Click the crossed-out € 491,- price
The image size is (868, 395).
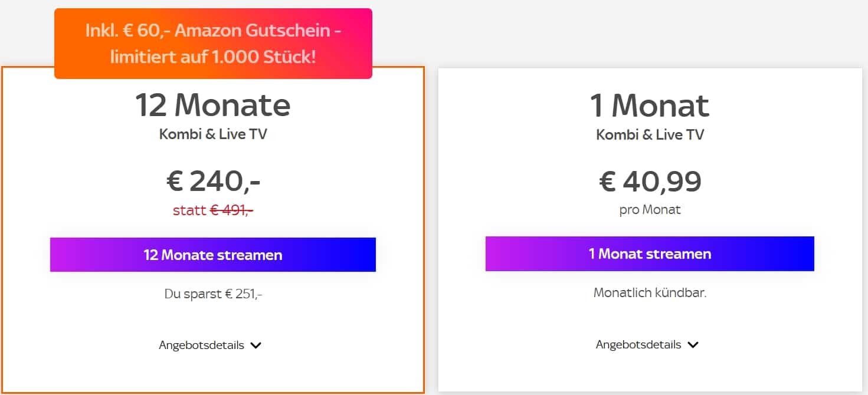click(x=232, y=210)
